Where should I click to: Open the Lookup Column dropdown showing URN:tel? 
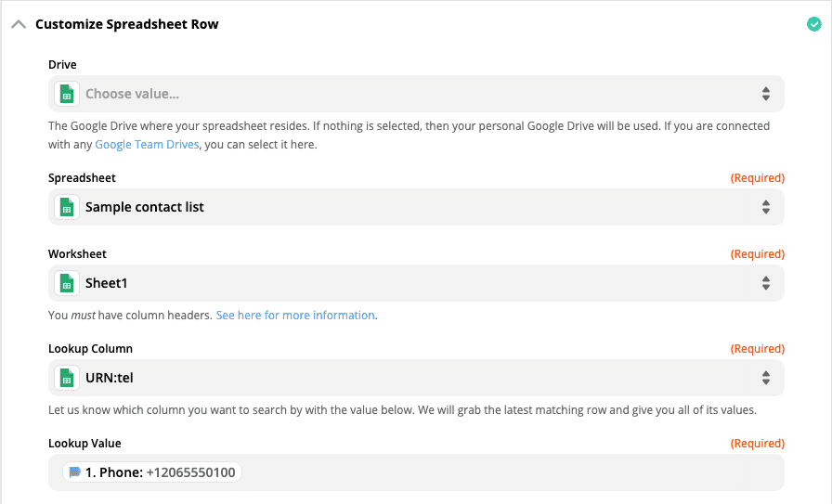pyautogui.click(x=416, y=378)
